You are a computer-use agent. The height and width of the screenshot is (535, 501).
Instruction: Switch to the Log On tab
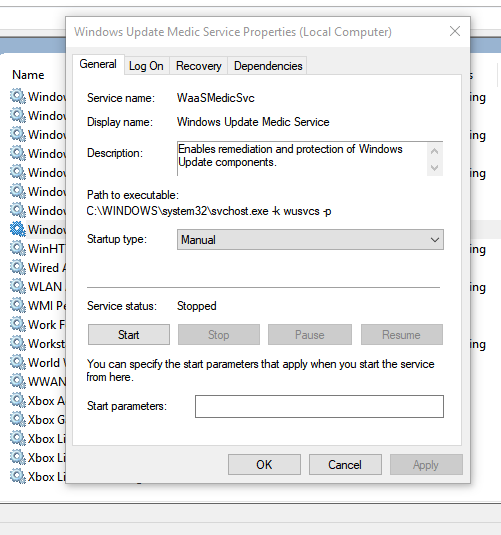[146, 66]
